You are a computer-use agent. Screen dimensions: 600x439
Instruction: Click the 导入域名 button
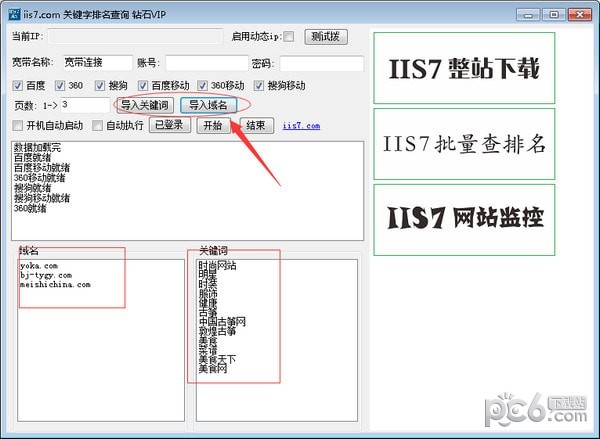[209, 105]
